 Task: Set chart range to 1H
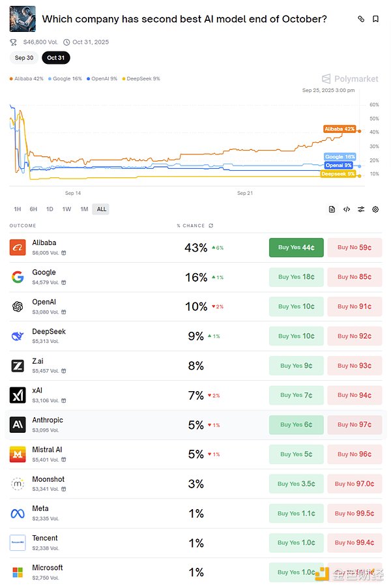click(x=17, y=209)
